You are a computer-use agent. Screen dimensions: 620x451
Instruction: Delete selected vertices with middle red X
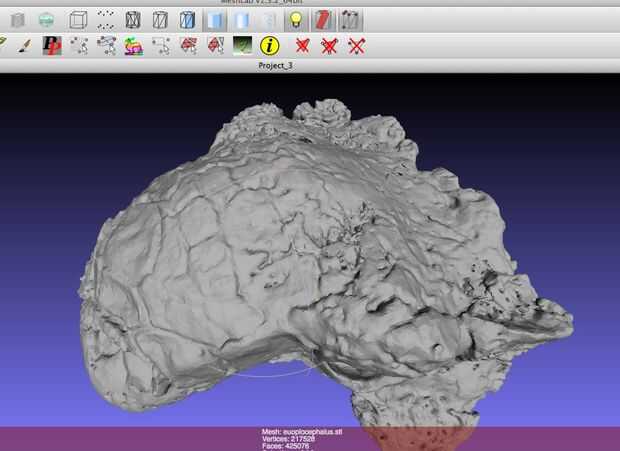(329, 46)
